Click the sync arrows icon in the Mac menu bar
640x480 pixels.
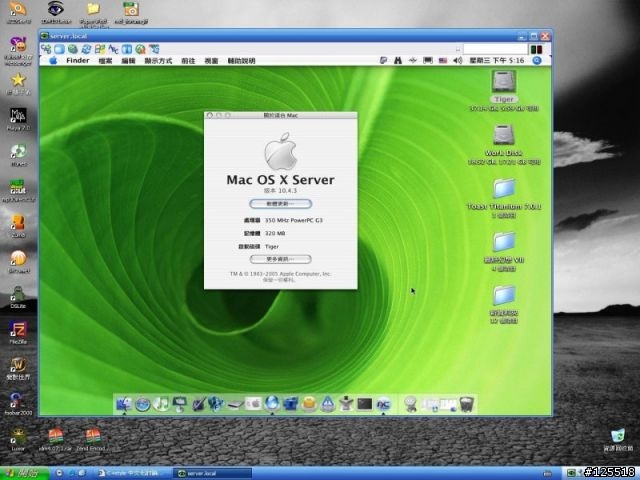tap(413, 60)
